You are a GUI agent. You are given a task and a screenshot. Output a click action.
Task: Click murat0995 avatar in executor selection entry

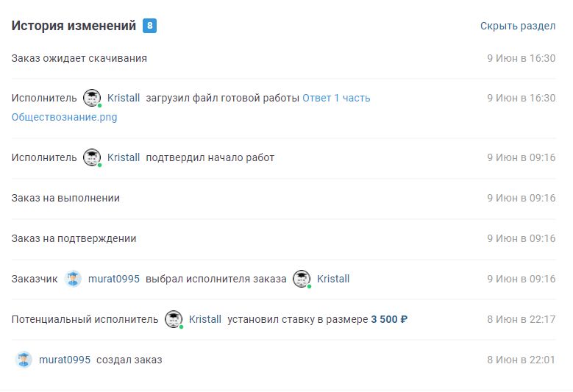(x=73, y=279)
